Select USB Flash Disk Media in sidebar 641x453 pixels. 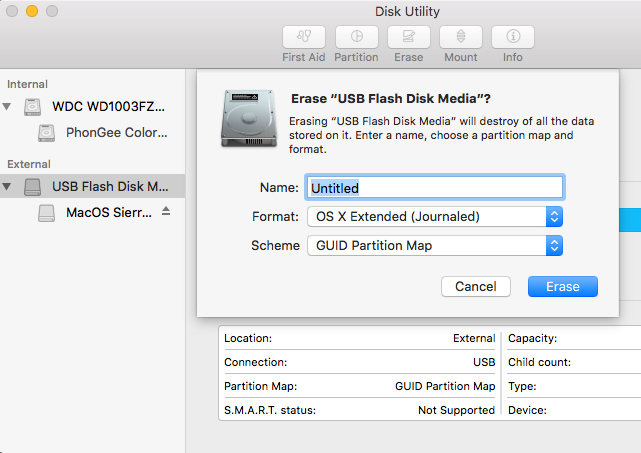[110, 186]
